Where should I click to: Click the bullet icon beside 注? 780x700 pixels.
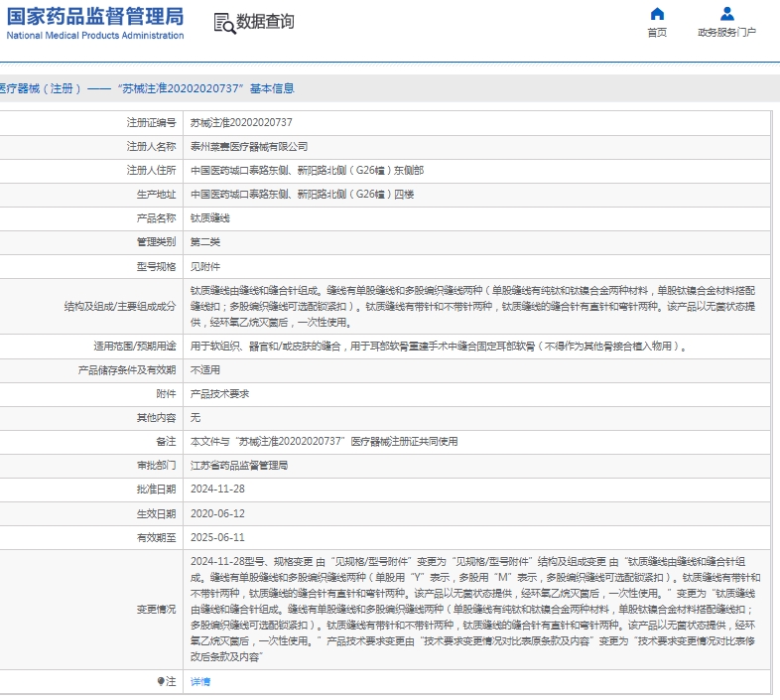161,682
